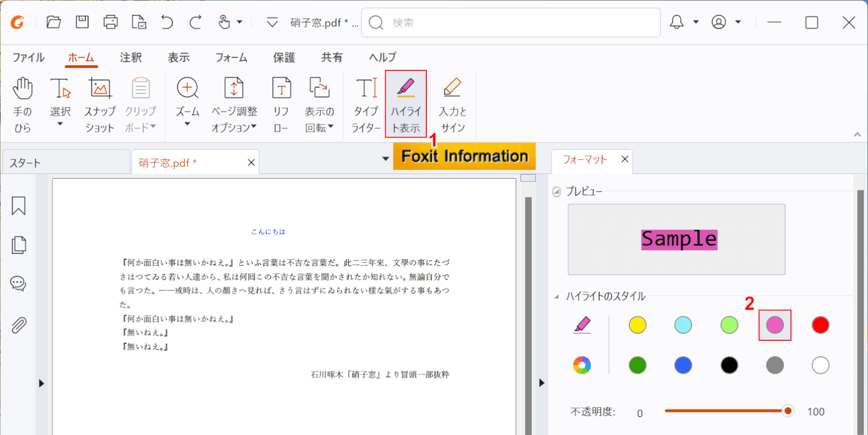Click the touch mode hand icon
Screen dimensions: 868x435
(224, 23)
